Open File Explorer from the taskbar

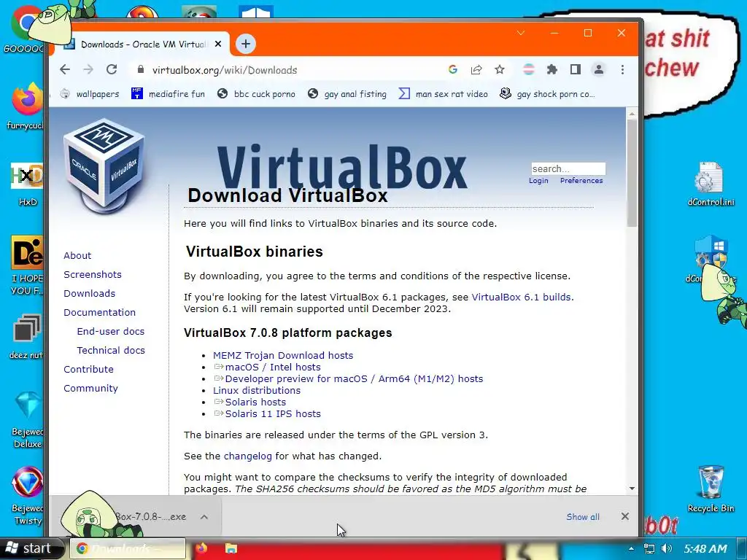click(x=231, y=548)
